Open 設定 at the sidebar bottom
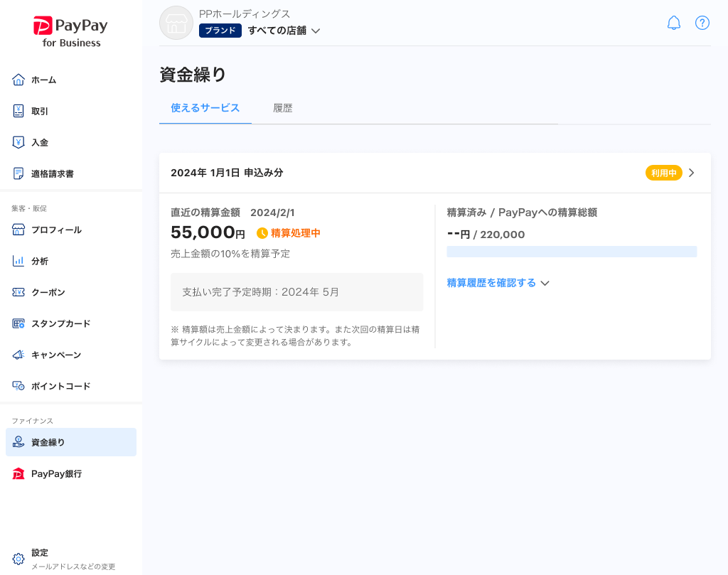This screenshot has width=728, height=575. (71, 559)
